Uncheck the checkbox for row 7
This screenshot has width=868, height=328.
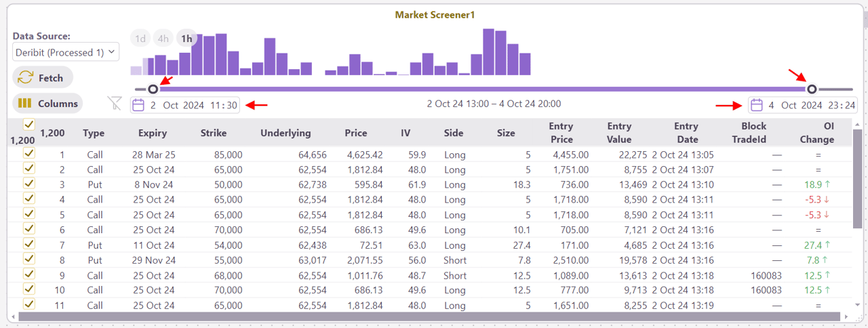coord(28,244)
